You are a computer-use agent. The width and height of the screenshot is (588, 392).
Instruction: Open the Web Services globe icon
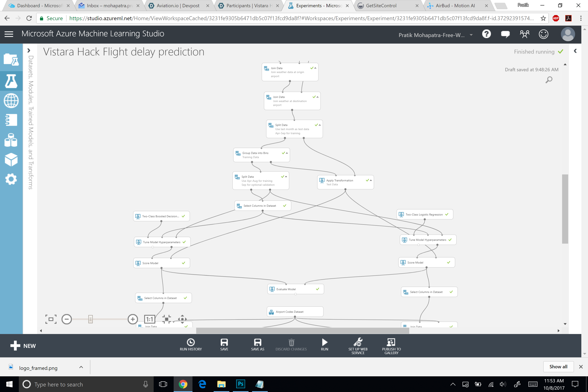(x=11, y=101)
